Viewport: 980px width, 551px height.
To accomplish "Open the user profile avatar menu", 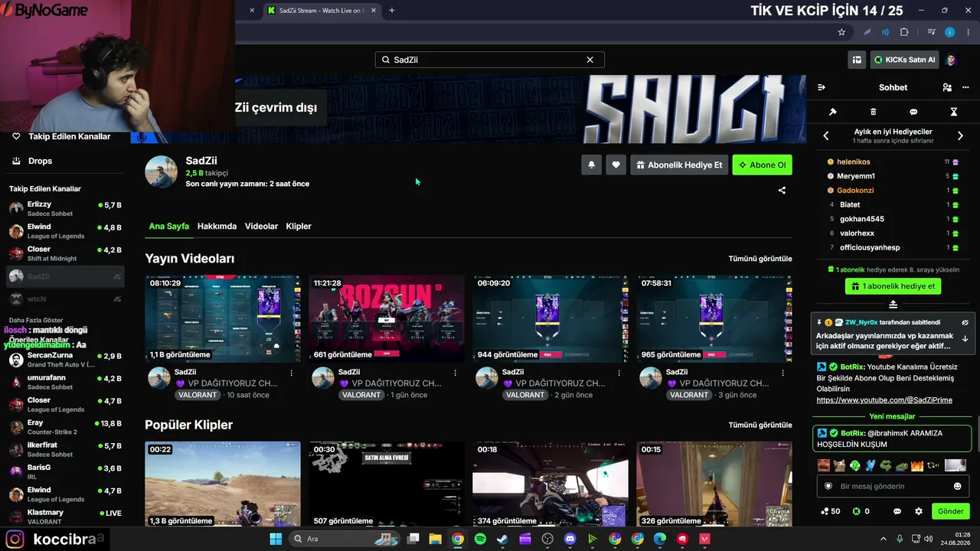I will tap(951, 60).
